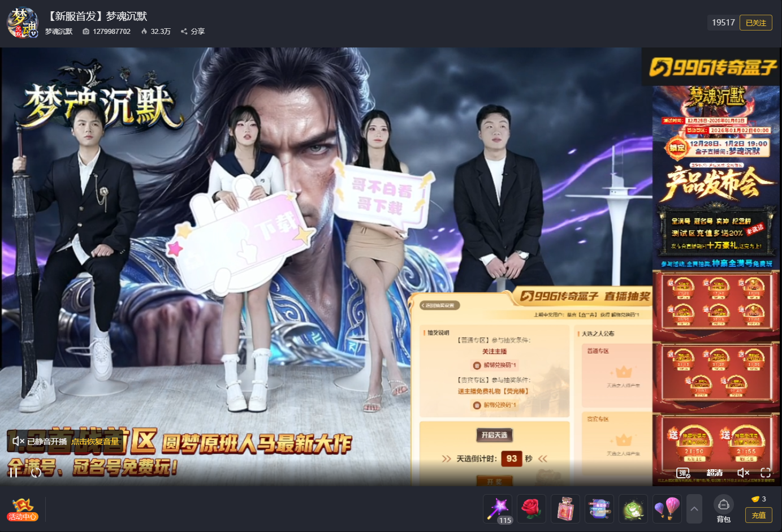Open 活动中心 activity center
The width and height of the screenshot is (782, 532).
pos(23,509)
